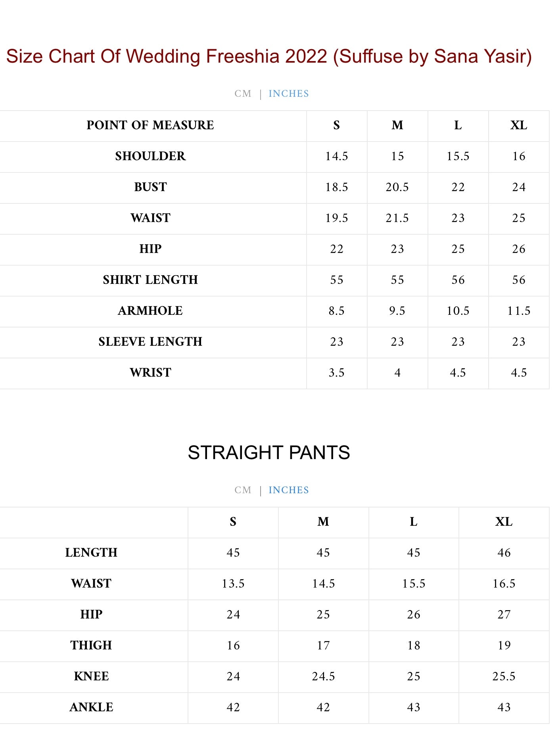The height and width of the screenshot is (741, 560).
Task: Select INCHES for the shirt size chart
Action: 288,94
